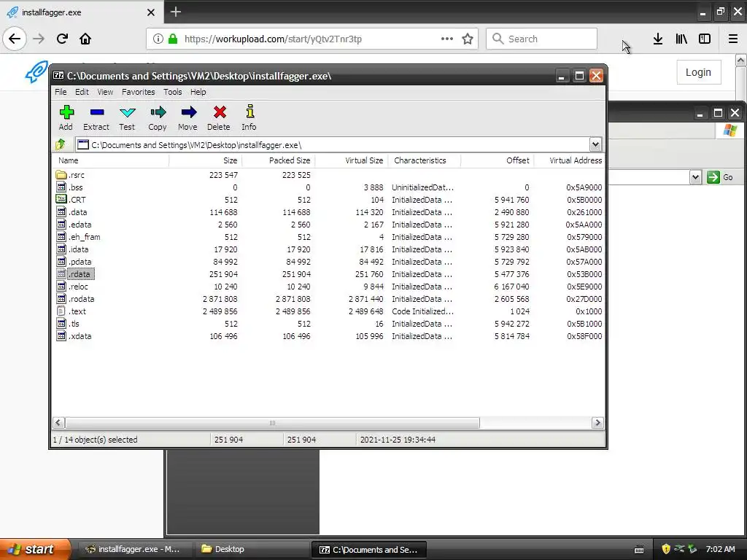The image size is (747, 560).
Task: Select the .CRT file row
Action: tap(329, 200)
